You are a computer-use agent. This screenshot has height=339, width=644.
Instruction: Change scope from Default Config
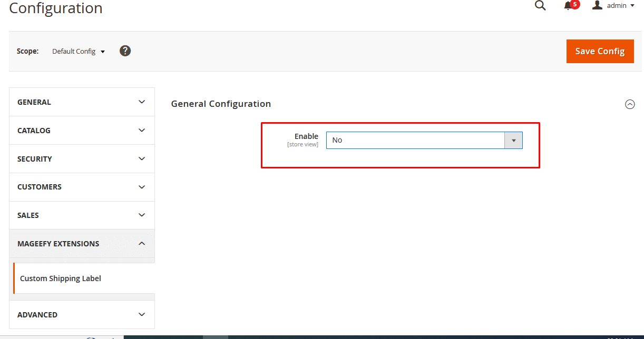tap(74, 51)
